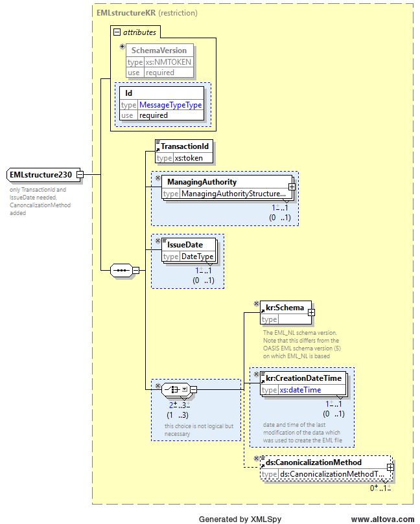This screenshot has width=420, height=524.
Task: Click the restriction marker on IssueDate
Action: pos(158,240)
